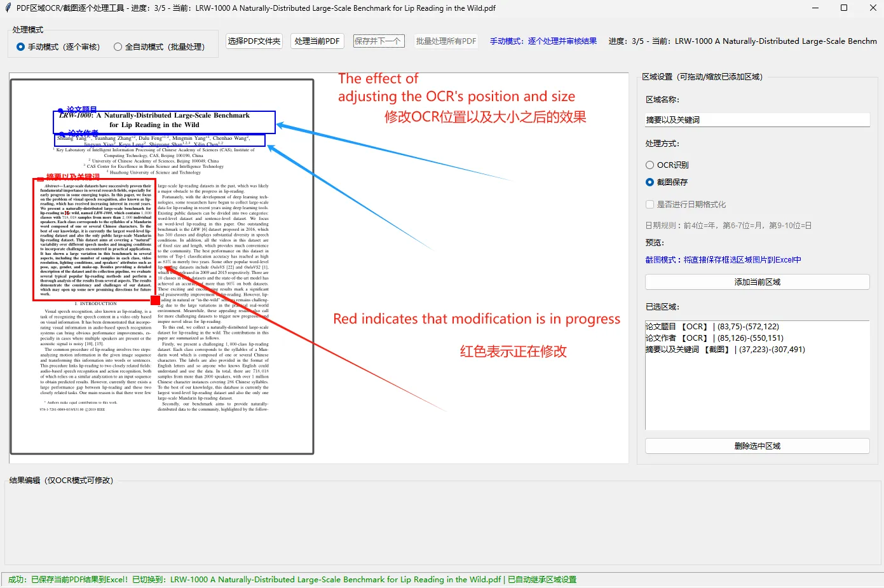The height and width of the screenshot is (588, 884).
Task: Click the 处理当前PDF button
Action: pyautogui.click(x=316, y=40)
